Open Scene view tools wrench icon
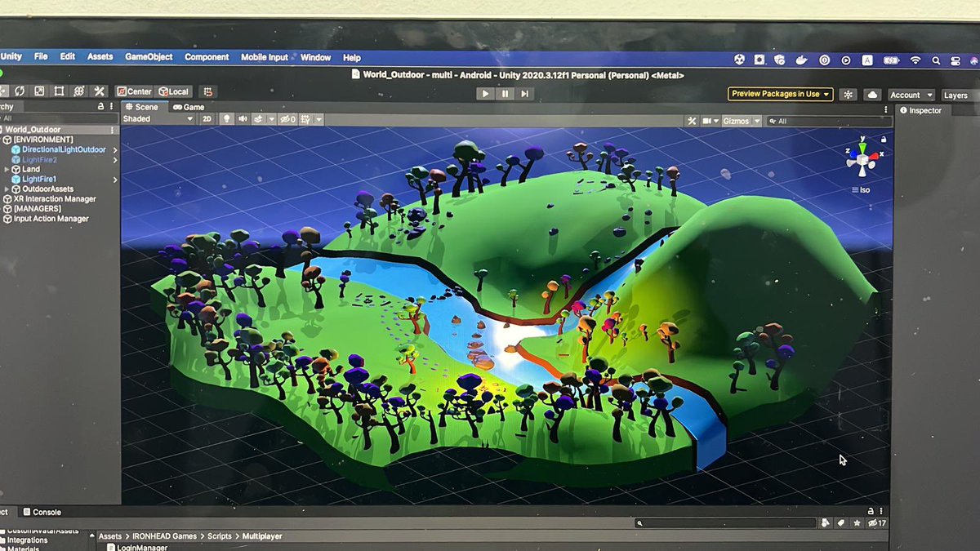 [x=692, y=121]
